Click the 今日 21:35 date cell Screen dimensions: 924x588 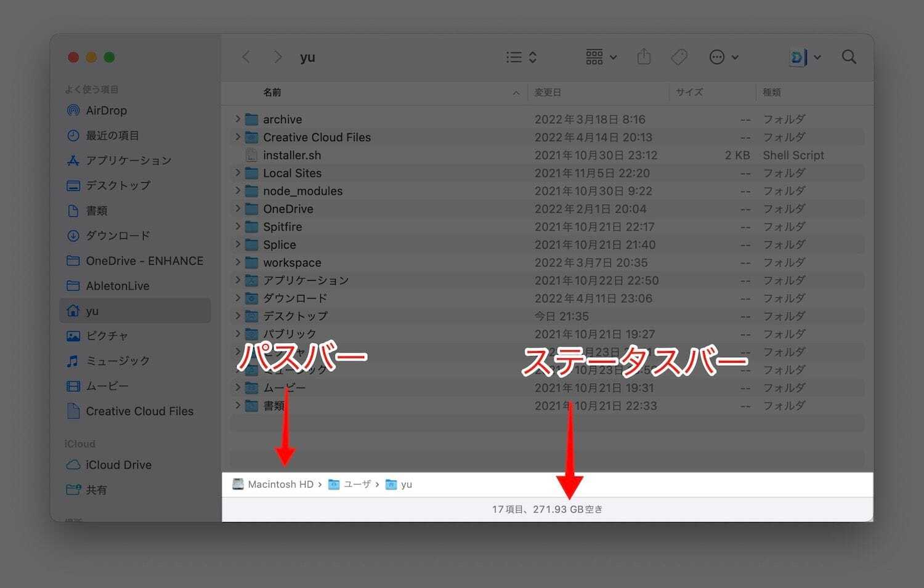tap(562, 316)
